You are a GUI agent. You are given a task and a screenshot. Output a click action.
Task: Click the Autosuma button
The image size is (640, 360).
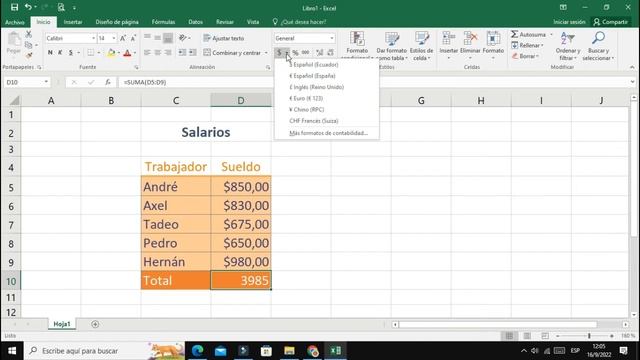point(529,35)
